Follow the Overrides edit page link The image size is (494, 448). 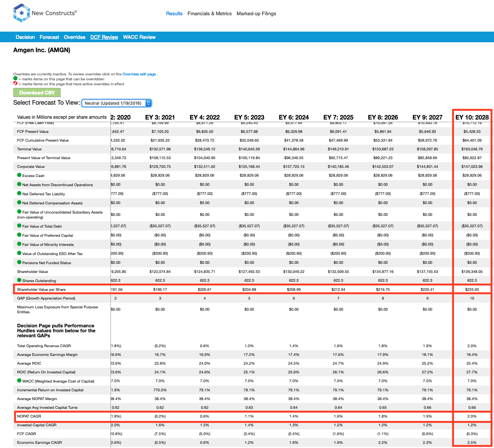139,74
